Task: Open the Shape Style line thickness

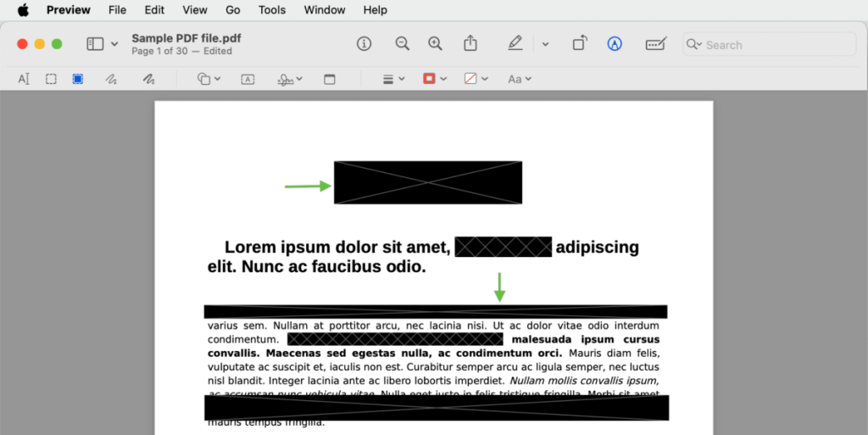Action: 388,80
